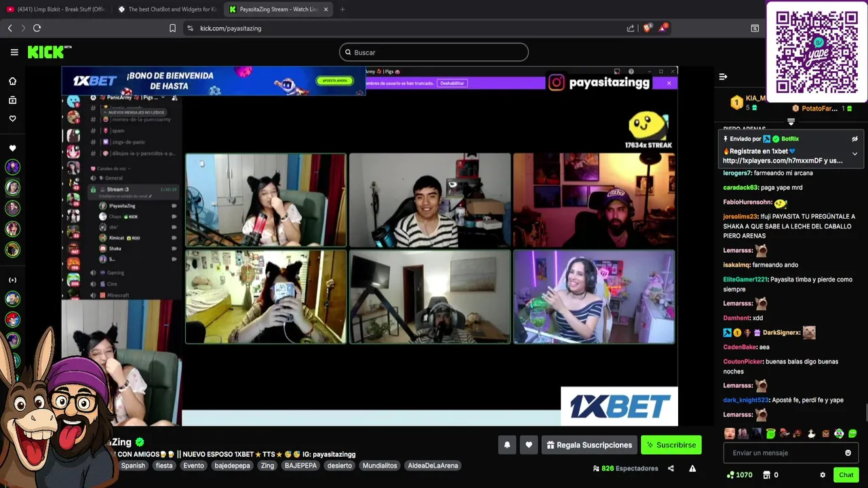Click the sidebar collapse arrows icon
The width and height of the screenshot is (868, 488).
point(12,280)
